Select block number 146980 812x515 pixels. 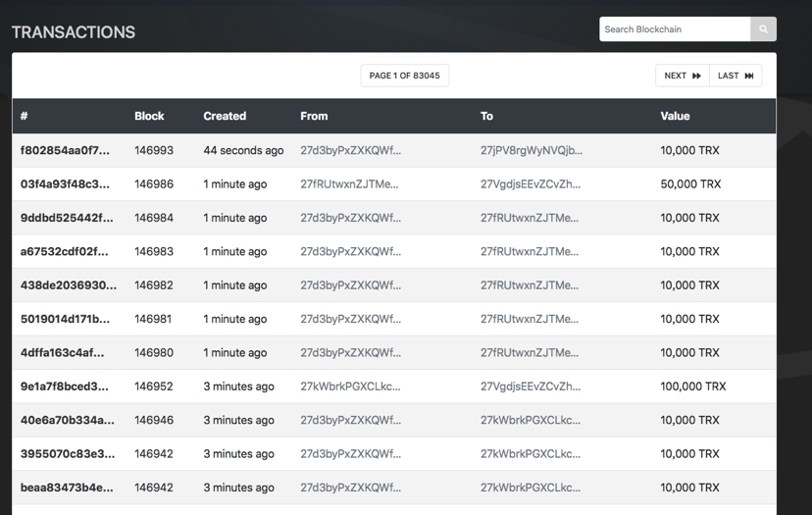pyautogui.click(x=154, y=352)
